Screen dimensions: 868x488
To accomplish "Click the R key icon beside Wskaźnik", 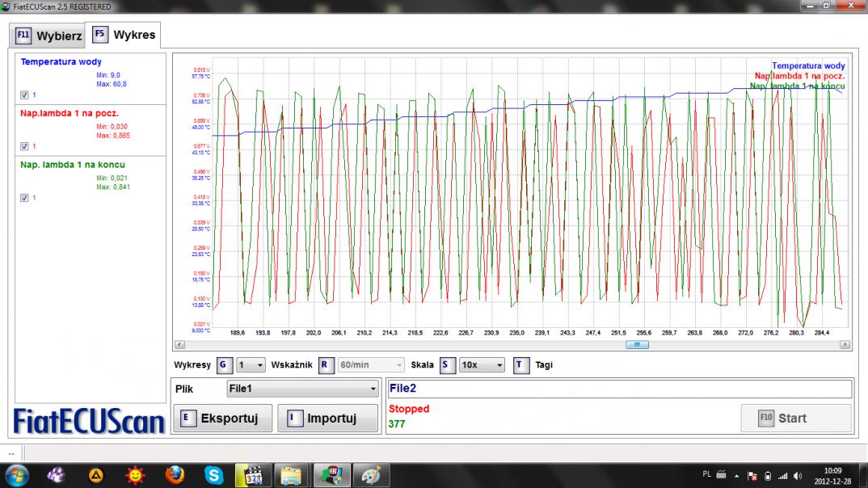I will (326, 365).
